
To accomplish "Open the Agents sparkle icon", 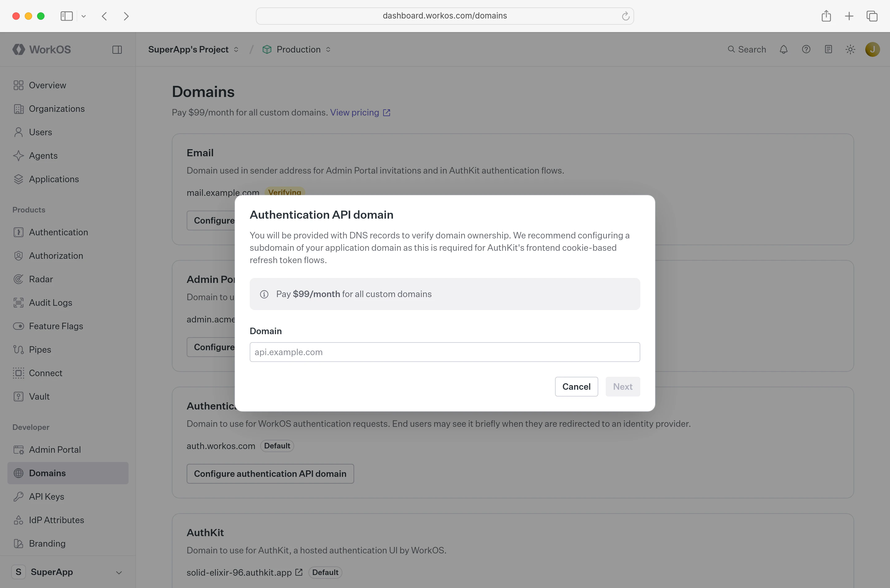I will point(18,156).
